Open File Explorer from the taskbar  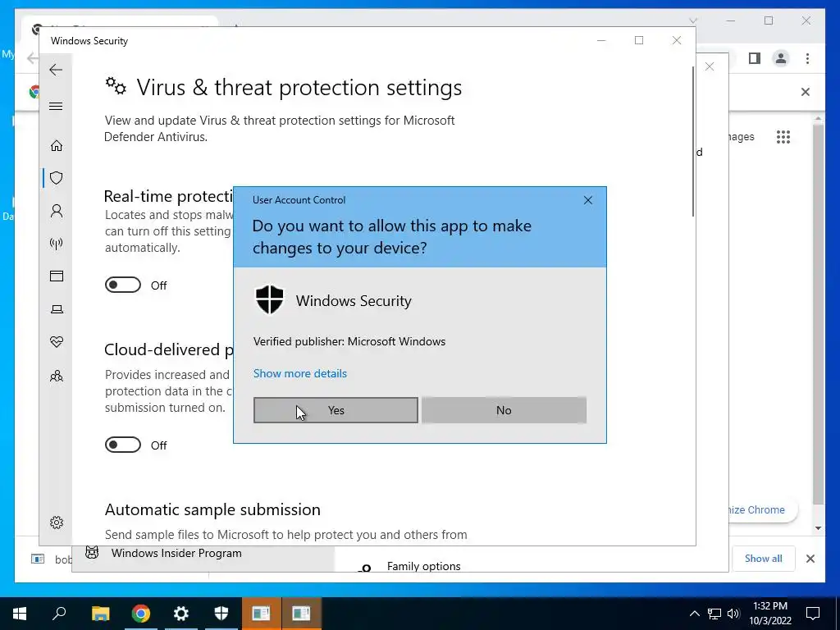point(100,614)
